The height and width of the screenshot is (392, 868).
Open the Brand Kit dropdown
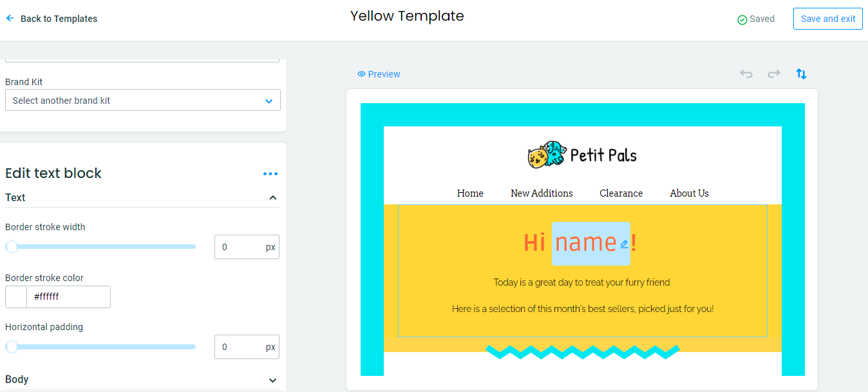click(x=143, y=101)
